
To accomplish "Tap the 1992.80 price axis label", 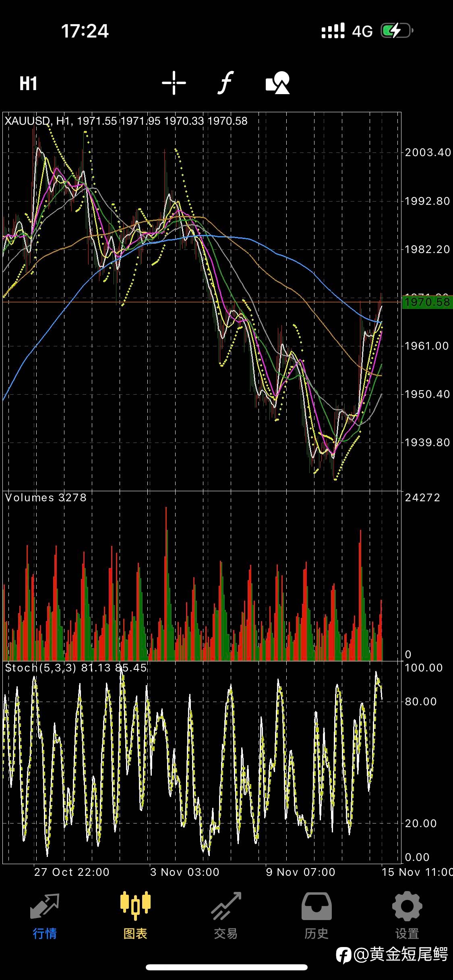I will click(427, 201).
